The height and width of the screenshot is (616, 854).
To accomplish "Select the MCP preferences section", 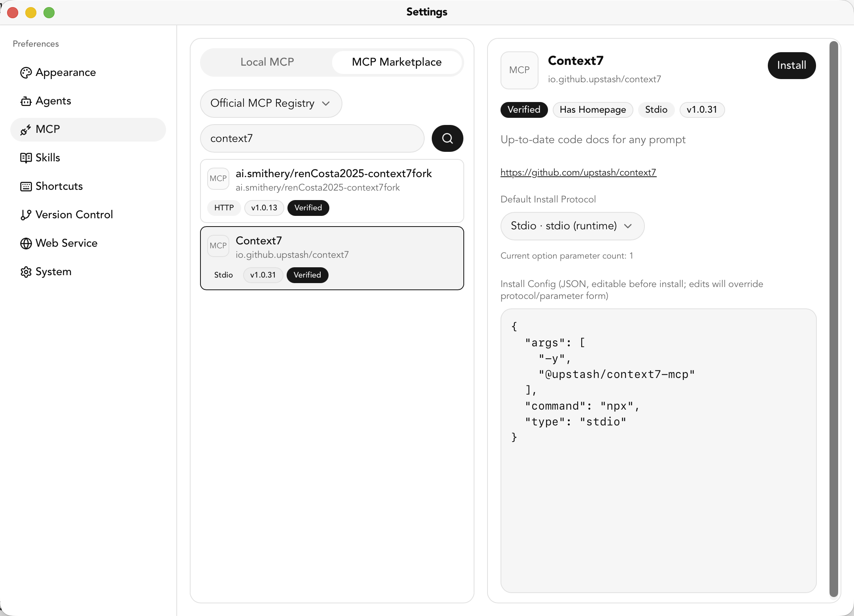I will (x=88, y=130).
